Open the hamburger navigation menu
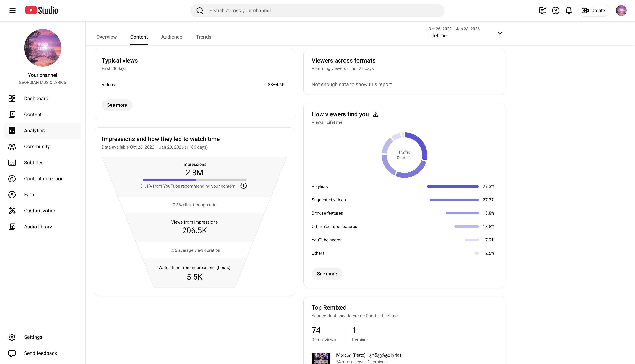Screen dimensions: 635x364 click(x=12, y=11)
